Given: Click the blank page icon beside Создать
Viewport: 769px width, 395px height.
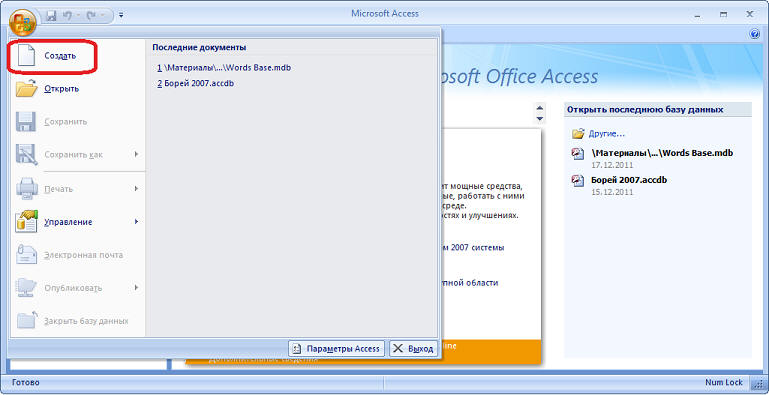Looking at the screenshot, I should point(26,55).
